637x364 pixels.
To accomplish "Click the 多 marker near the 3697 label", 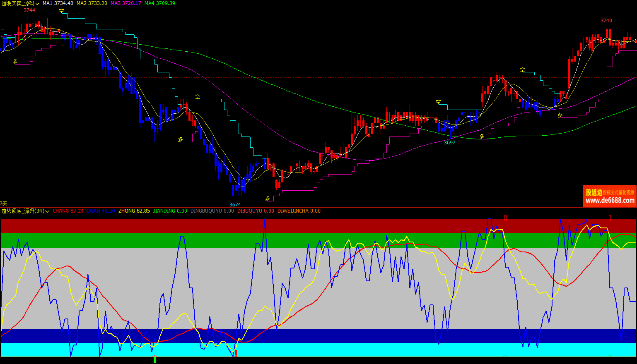I will tap(482, 136).
